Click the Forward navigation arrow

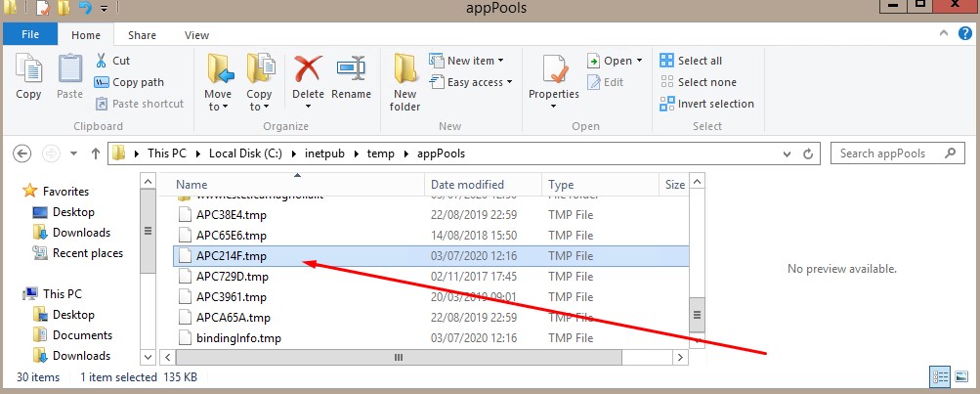[51, 153]
